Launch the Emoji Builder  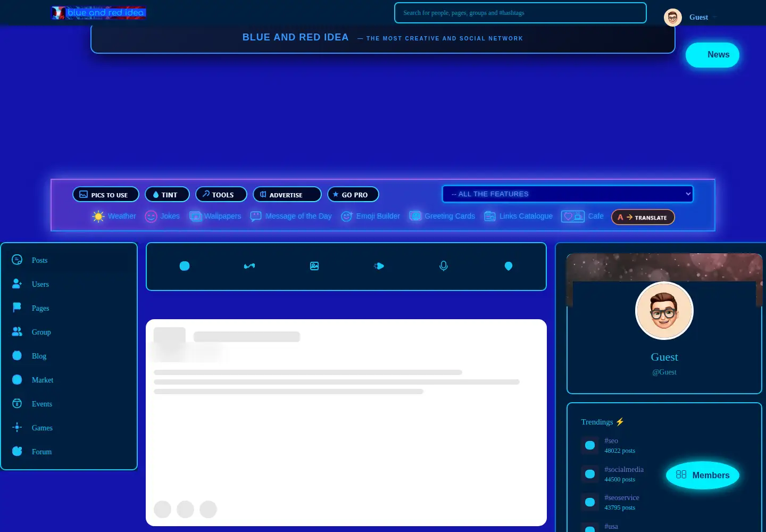click(370, 216)
